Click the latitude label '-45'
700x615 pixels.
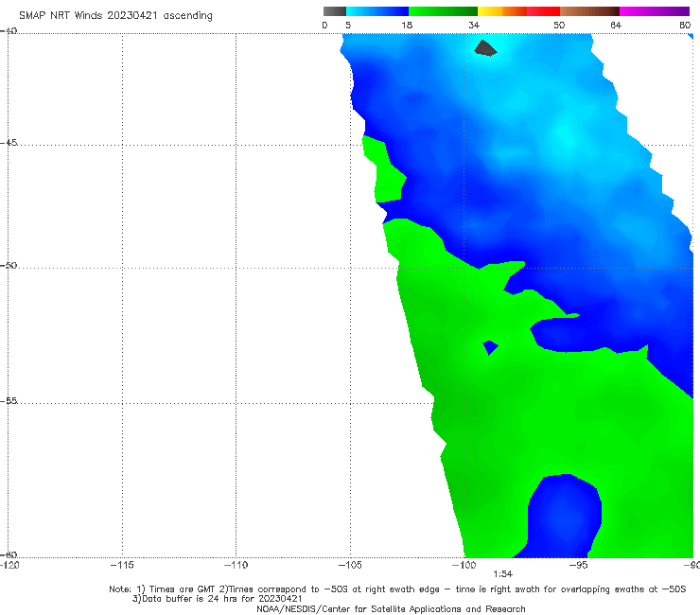pyautogui.click(x=9, y=143)
